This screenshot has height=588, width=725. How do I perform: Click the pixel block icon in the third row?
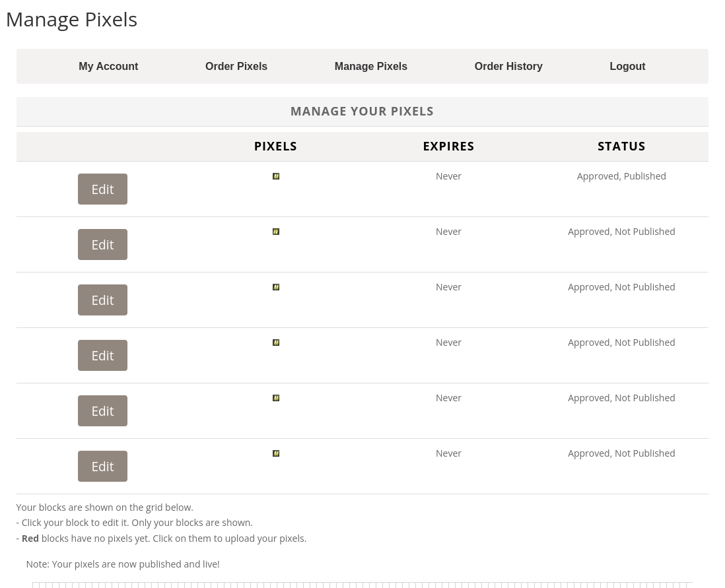pos(276,287)
